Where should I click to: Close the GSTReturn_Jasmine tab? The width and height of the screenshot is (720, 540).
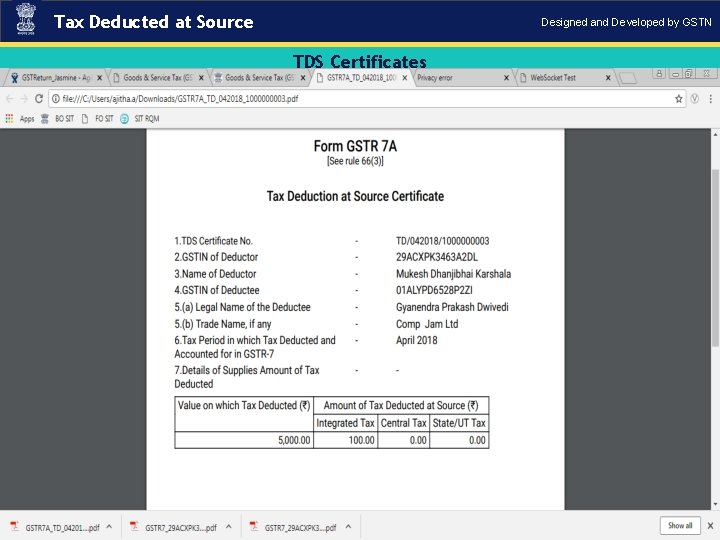[99, 78]
